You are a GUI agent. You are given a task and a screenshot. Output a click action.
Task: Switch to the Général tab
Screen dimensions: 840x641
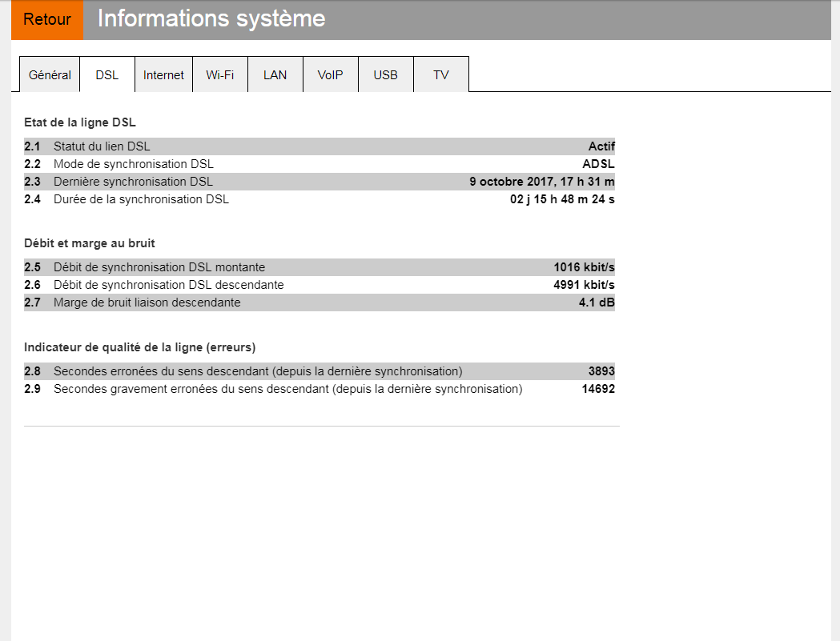point(50,75)
